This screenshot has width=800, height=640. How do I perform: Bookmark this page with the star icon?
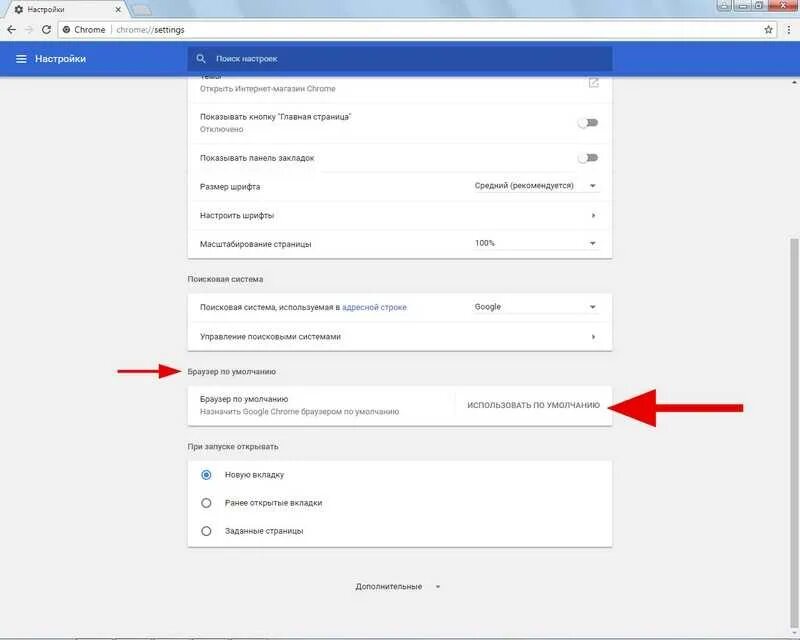(768, 30)
